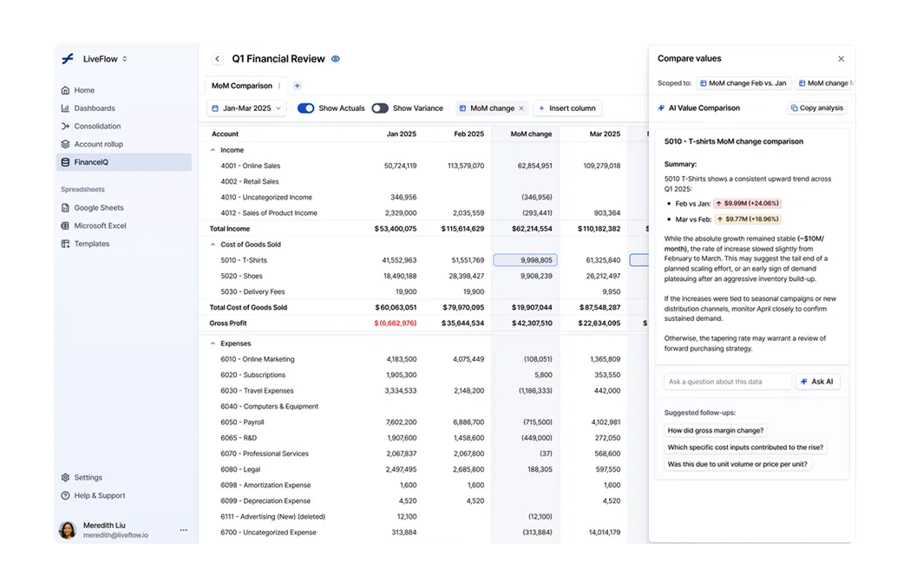Click the MoM change column header
Viewport: 910px width, 588px height.
531,134
